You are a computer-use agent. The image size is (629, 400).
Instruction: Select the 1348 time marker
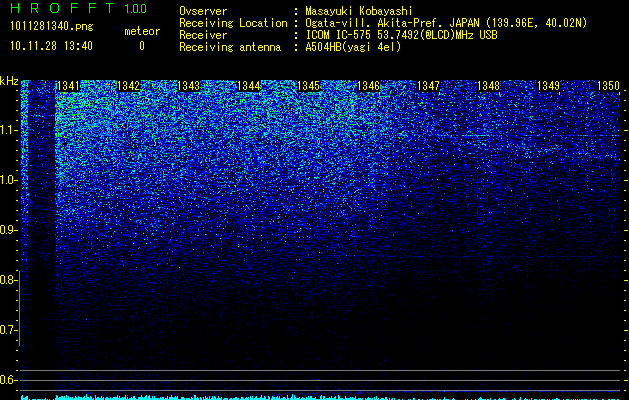pos(489,86)
